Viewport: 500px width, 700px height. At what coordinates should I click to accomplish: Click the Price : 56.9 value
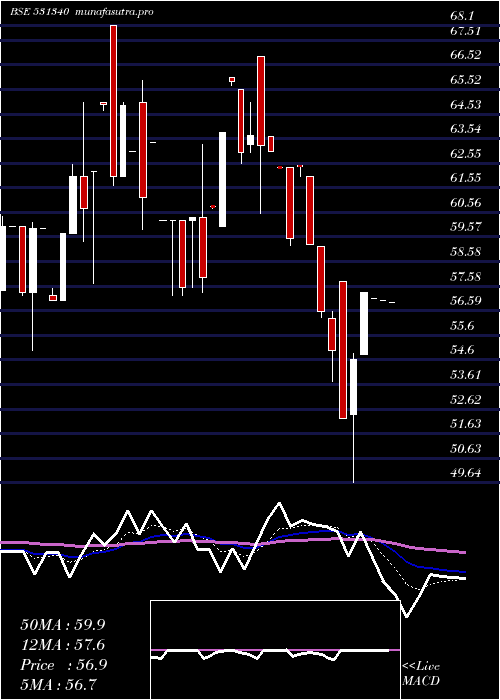pos(63,665)
